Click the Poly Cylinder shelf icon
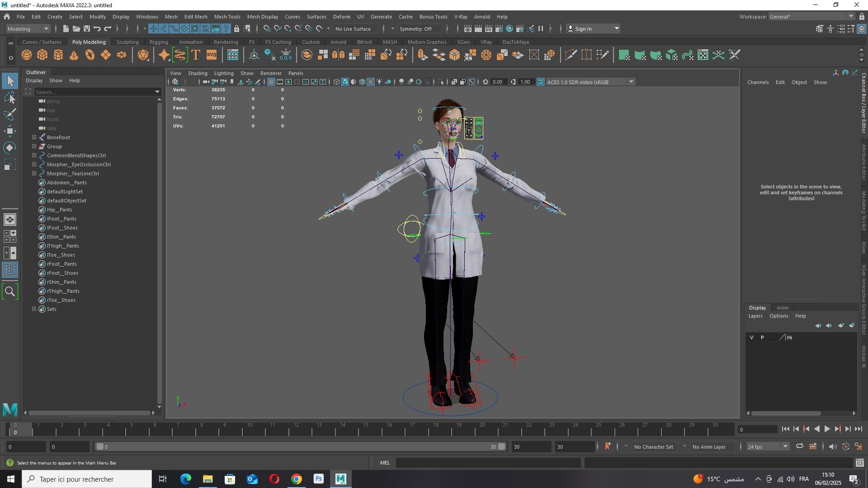 [58, 55]
